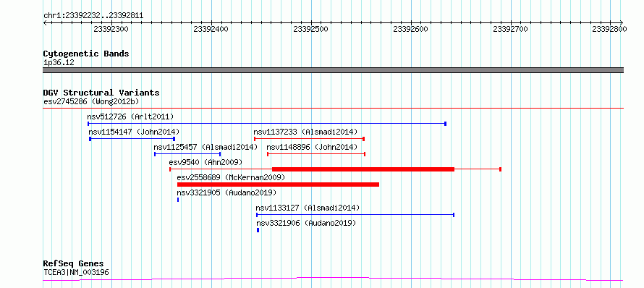The image size is (644, 288).
Task: Select the nsv1148896 (John2014) red bar
Action: pyautogui.click(x=316, y=154)
